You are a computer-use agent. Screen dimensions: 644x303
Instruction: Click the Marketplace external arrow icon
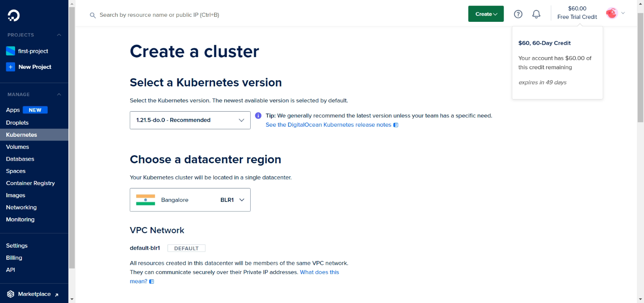[57, 295]
